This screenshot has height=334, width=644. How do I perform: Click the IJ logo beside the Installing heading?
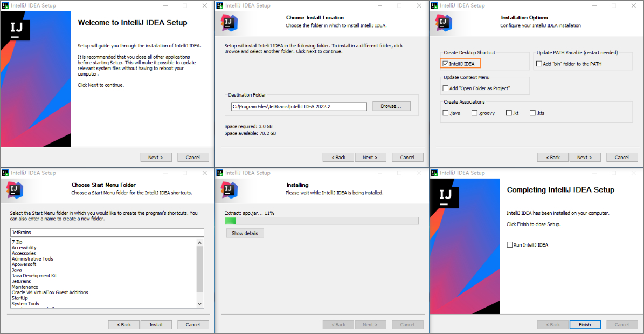point(228,189)
